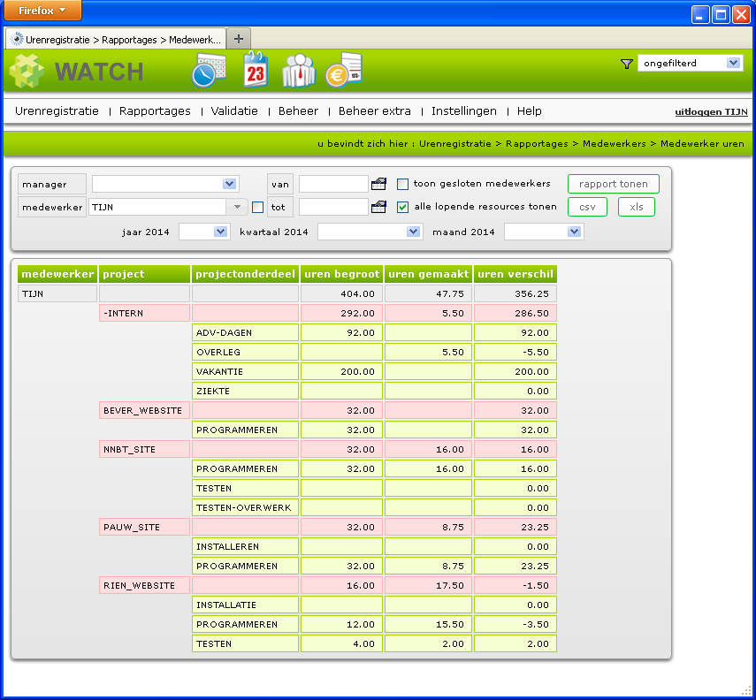Open calendar picker next to van field
The width and height of the screenshot is (756, 700).
378,184
